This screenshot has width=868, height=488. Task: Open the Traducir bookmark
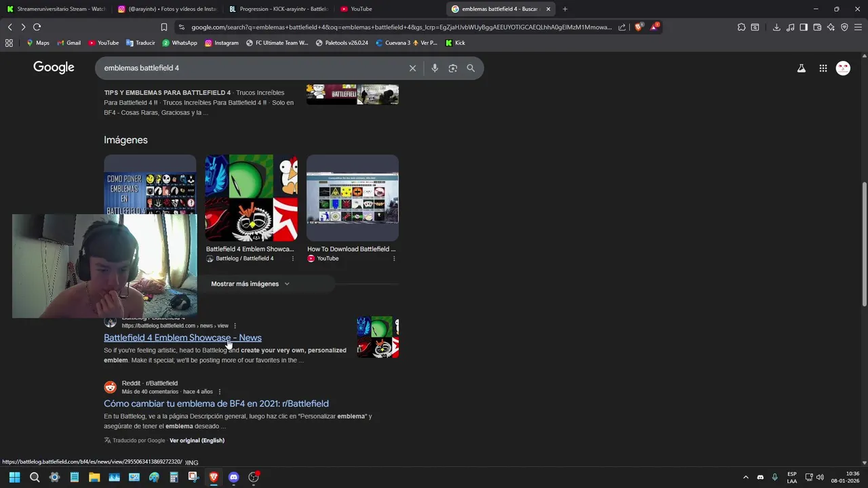pos(140,43)
